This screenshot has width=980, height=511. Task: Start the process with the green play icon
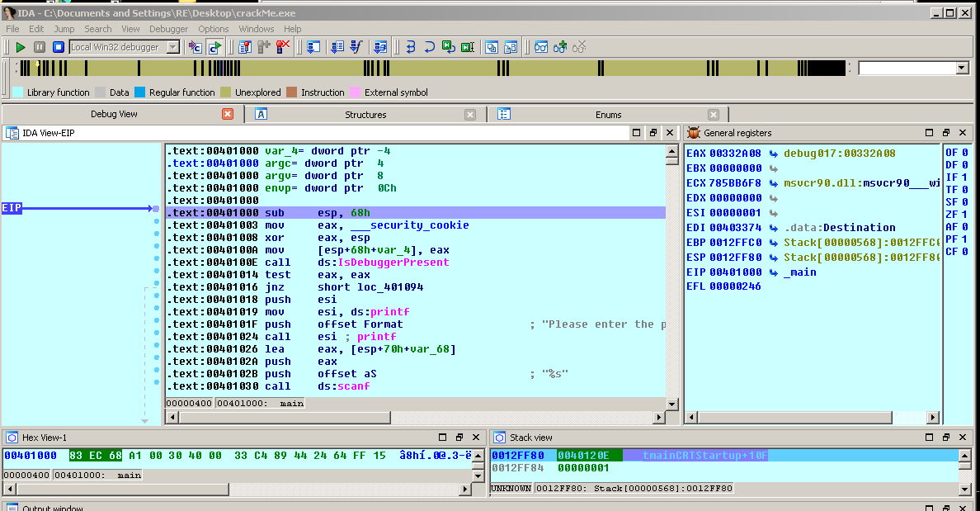[x=21, y=48]
